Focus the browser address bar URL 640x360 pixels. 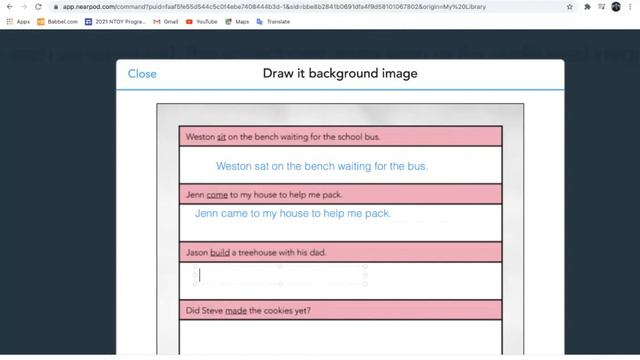274,7
